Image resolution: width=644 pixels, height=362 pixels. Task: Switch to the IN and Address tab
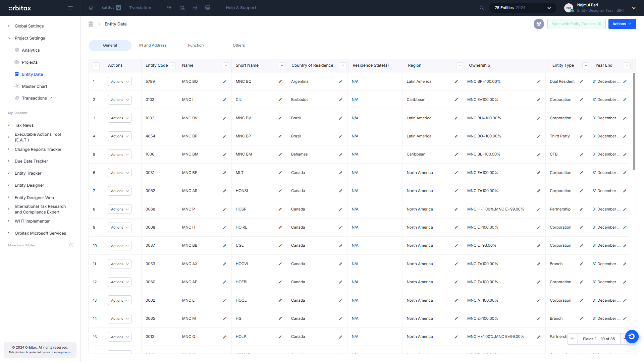coord(153,46)
